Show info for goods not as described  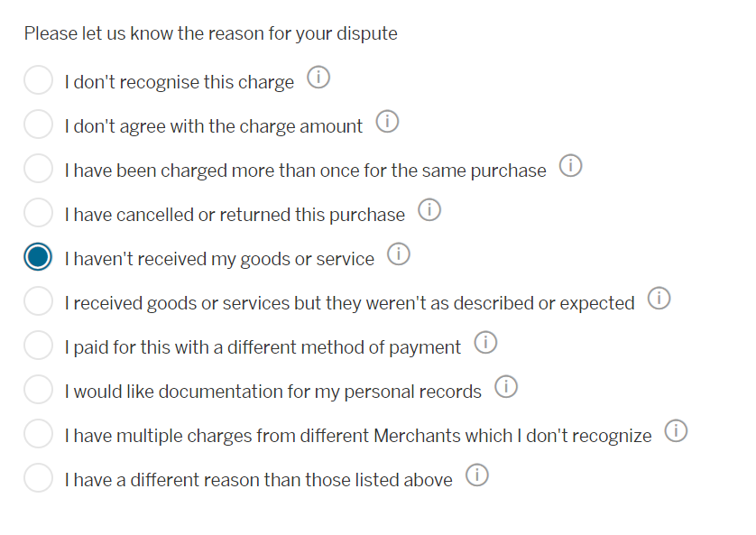click(659, 300)
